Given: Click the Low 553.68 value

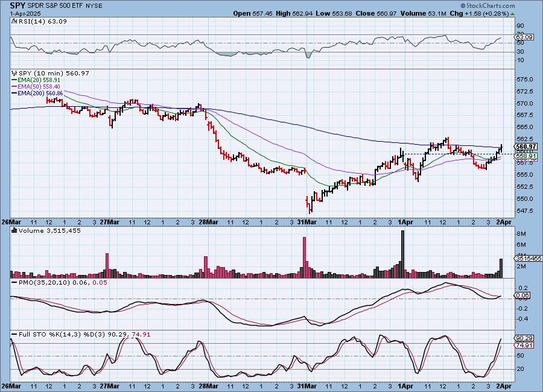Looking at the screenshot, I should coord(334,13).
